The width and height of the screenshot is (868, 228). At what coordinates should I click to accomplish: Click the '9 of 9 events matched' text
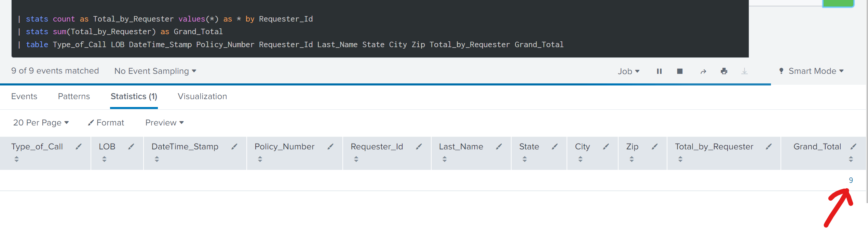pos(55,71)
